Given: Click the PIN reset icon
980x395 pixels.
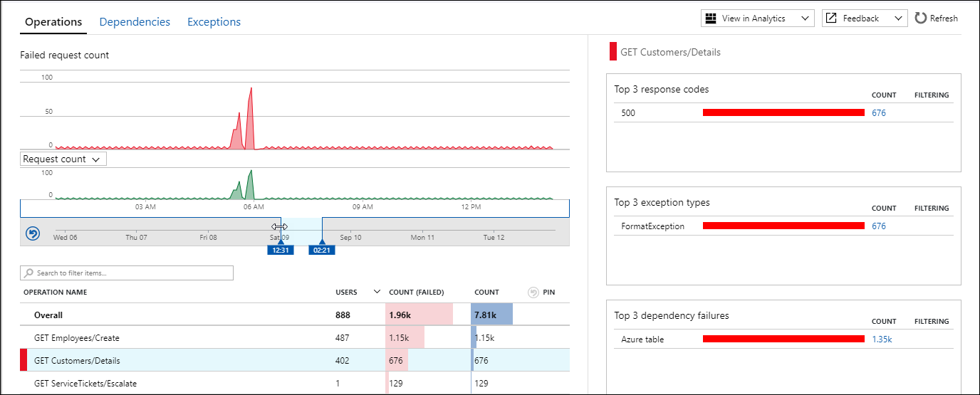Looking at the screenshot, I should point(533,292).
